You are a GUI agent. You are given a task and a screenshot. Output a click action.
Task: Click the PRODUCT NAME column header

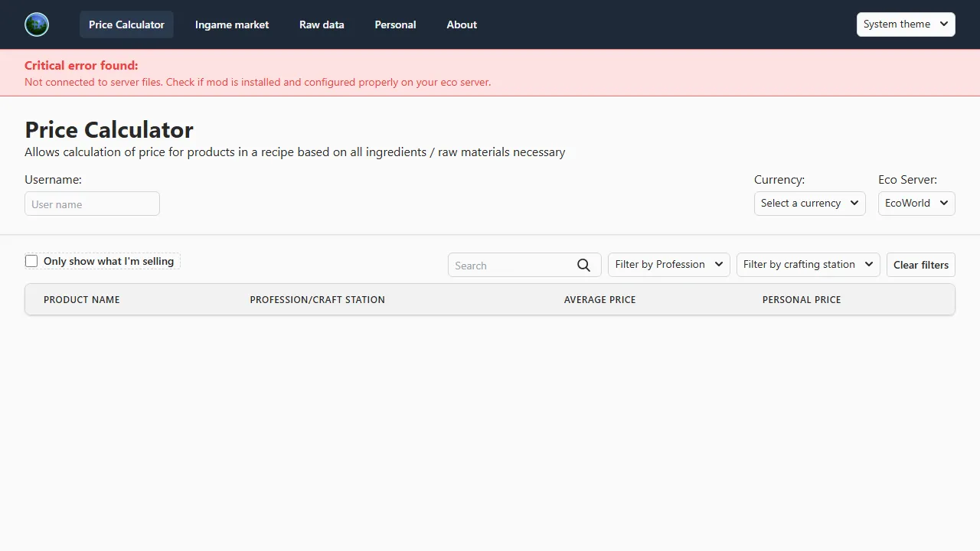[81, 299]
